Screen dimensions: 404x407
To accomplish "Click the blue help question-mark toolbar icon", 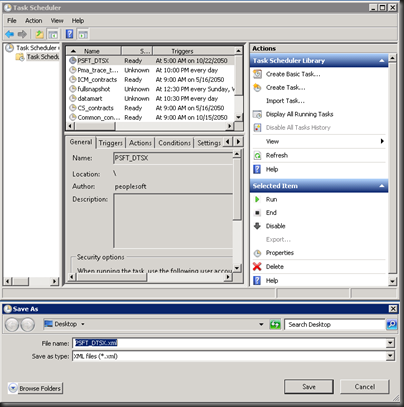I will (69, 34).
